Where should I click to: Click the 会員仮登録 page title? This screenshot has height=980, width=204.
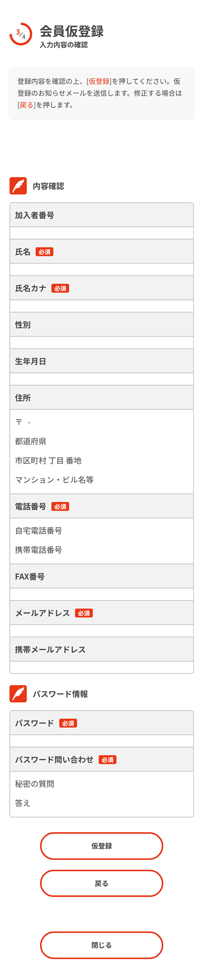coord(72,31)
